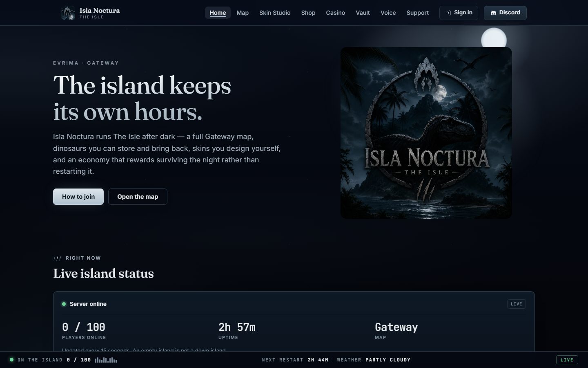
Task: Click the "THE ISLE" subtitle under logo
Action: pos(91,17)
